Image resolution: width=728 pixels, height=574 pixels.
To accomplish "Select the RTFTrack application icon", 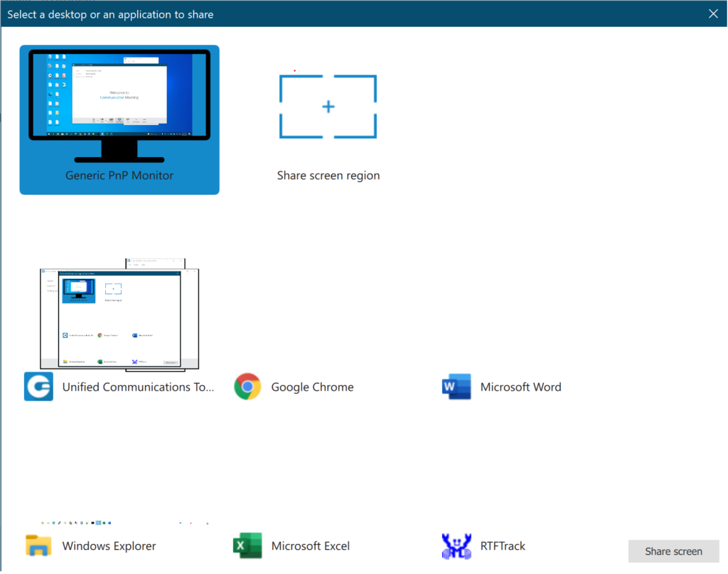I will pos(456,546).
